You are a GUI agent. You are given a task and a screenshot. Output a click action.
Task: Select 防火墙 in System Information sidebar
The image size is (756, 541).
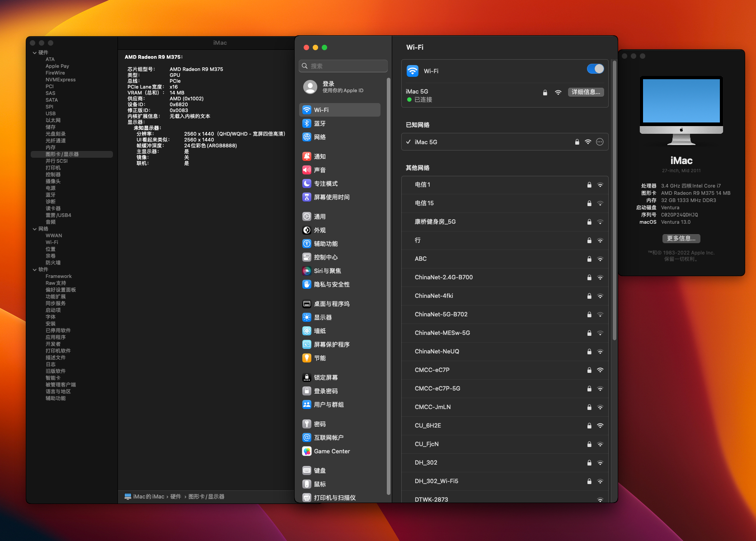tap(53, 263)
